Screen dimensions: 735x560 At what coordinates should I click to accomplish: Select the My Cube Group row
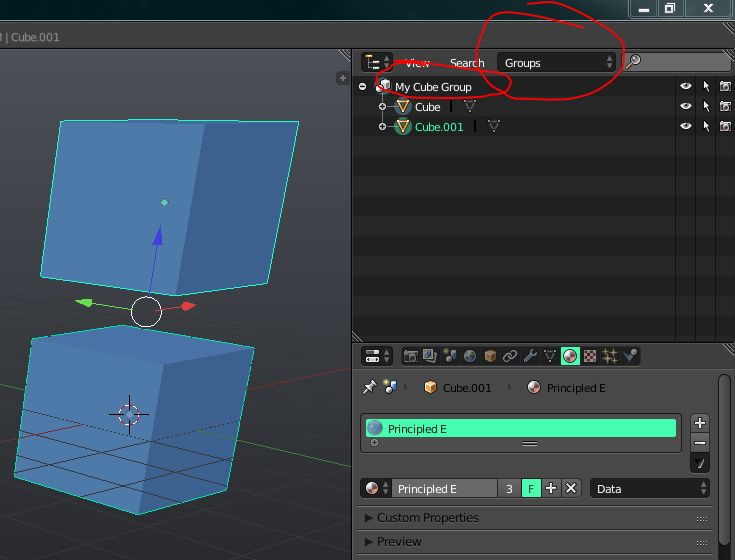[433, 87]
